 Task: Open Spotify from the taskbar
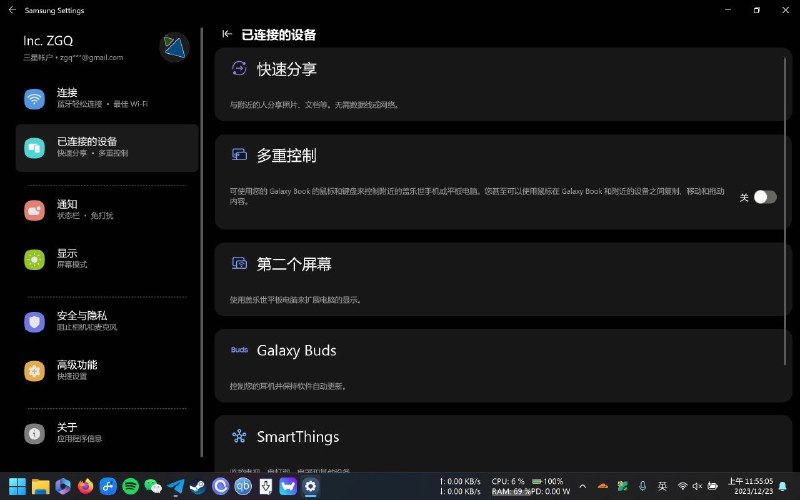131,486
